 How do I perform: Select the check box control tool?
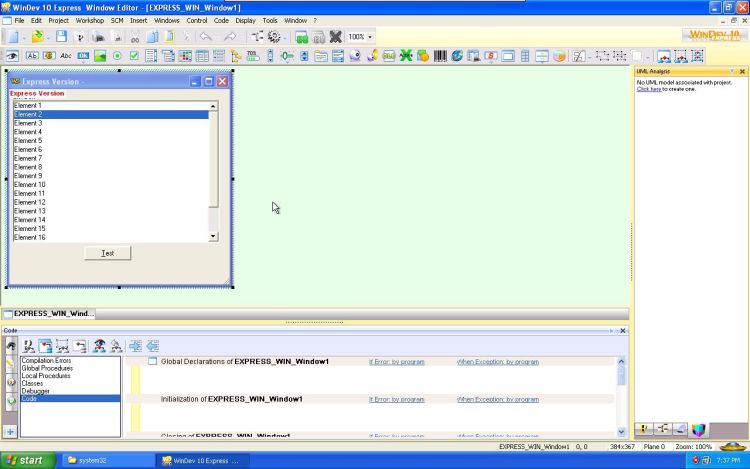pos(134,56)
